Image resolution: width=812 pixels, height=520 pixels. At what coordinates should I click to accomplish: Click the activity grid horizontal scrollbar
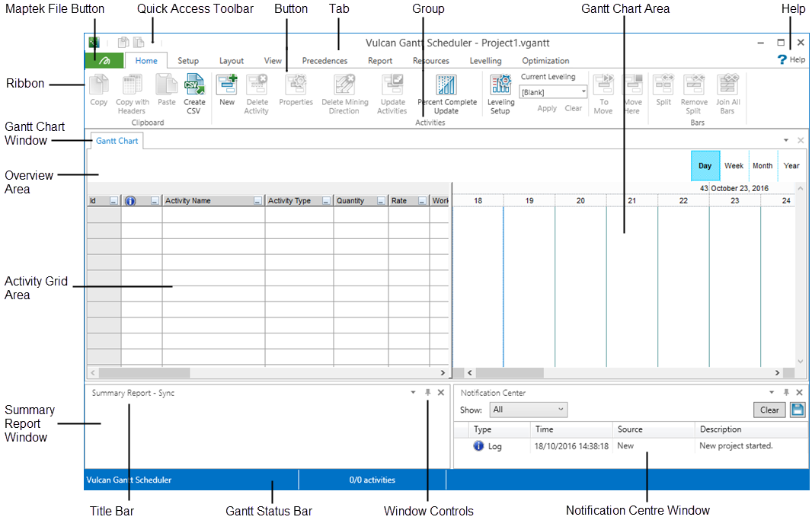[x=267, y=373]
